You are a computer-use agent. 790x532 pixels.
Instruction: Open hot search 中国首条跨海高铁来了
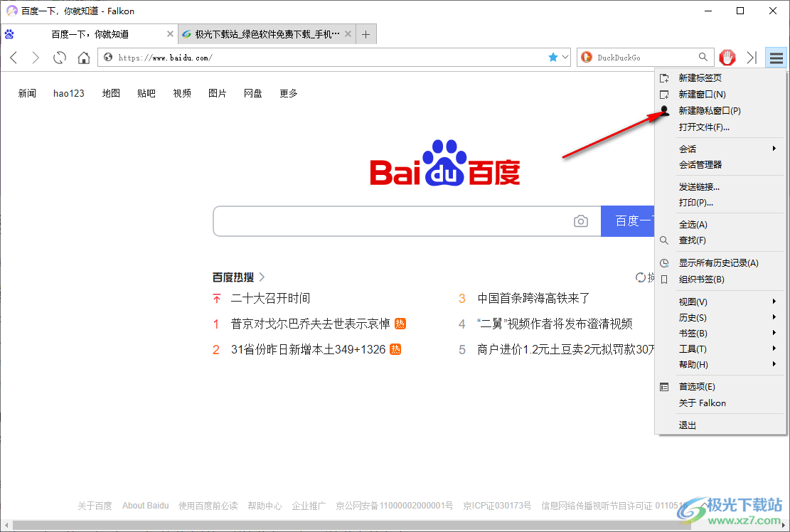click(533, 298)
